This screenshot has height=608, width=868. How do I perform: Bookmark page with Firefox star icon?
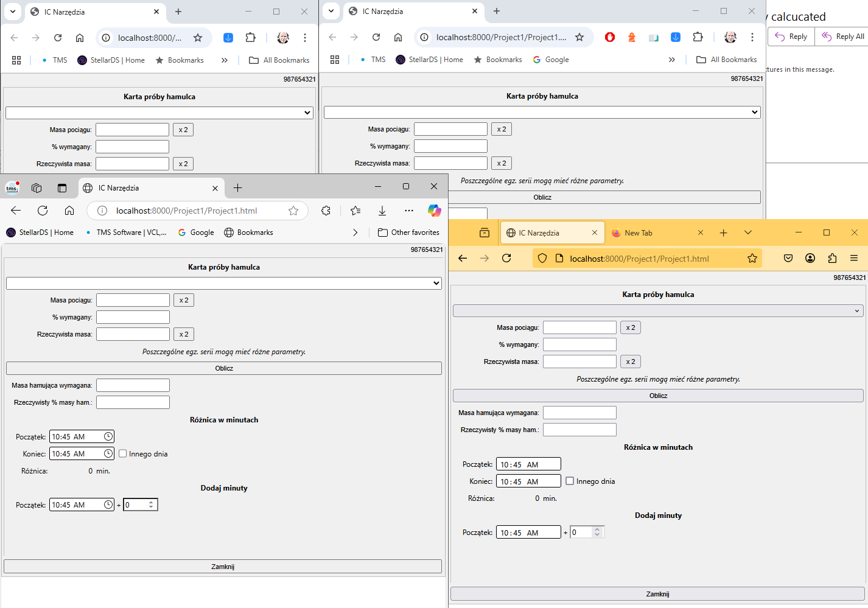click(752, 258)
